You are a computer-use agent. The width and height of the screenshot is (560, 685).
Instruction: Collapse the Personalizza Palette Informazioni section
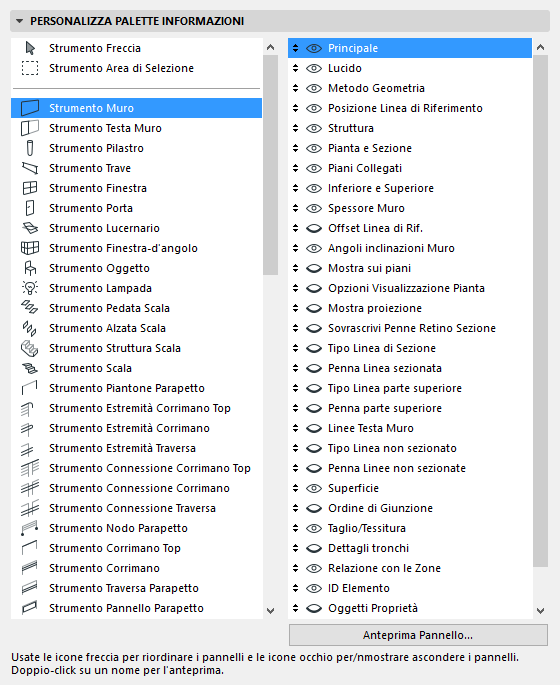tap(19, 21)
